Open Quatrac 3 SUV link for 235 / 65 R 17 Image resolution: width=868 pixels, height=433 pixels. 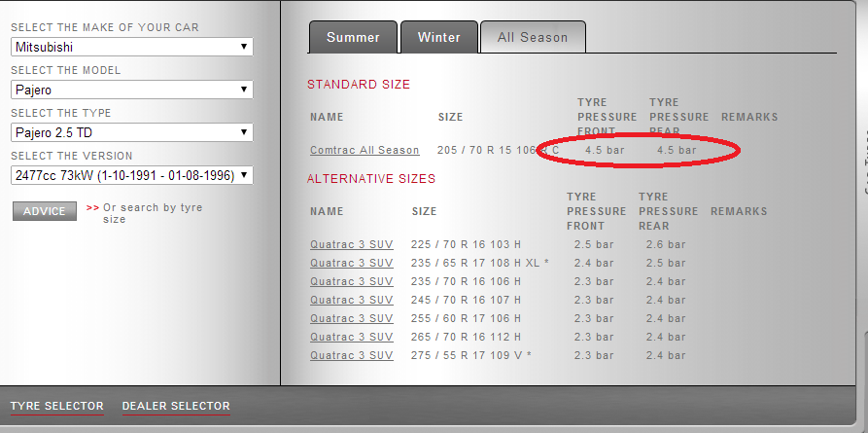(352, 263)
